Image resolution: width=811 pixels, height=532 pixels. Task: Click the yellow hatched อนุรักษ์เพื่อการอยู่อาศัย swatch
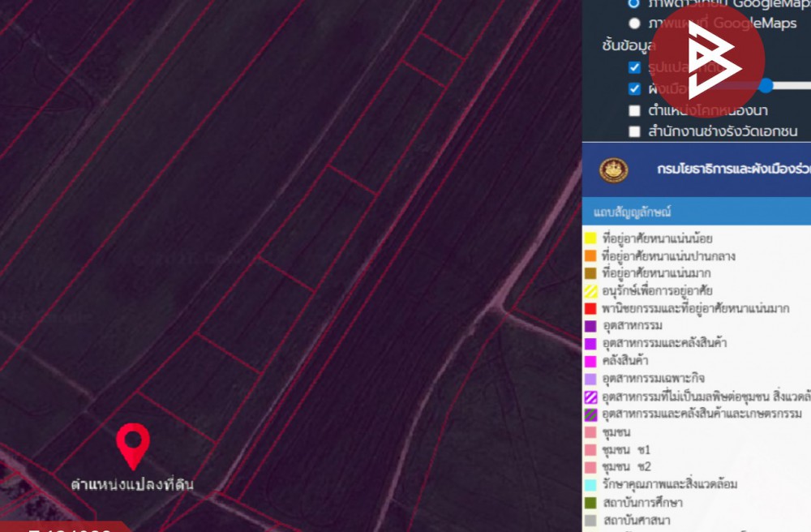tap(591, 291)
